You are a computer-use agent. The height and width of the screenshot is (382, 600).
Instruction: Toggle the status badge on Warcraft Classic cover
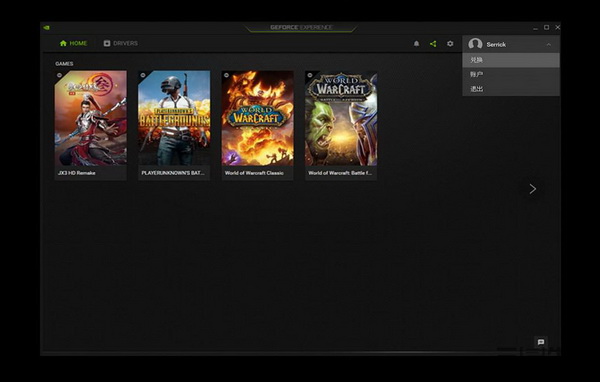227,75
